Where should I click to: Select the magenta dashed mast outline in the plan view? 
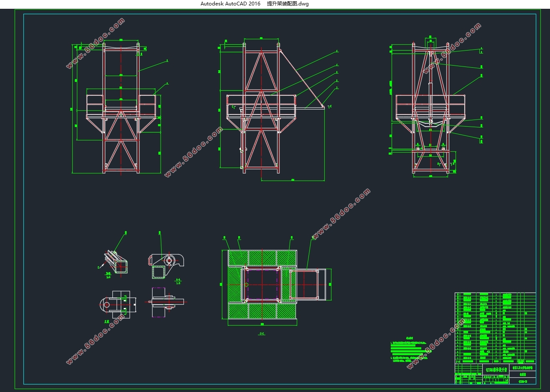[x=262, y=285]
